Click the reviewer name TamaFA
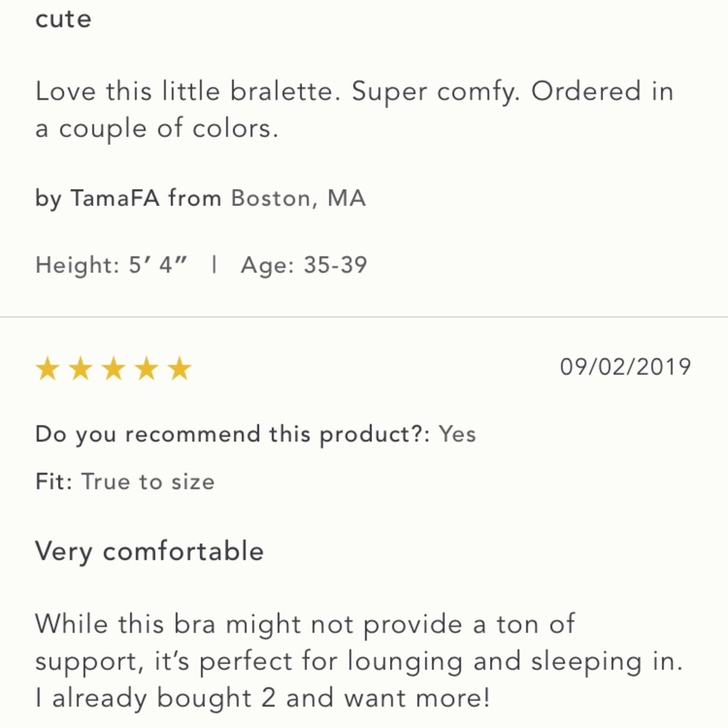 (x=114, y=198)
